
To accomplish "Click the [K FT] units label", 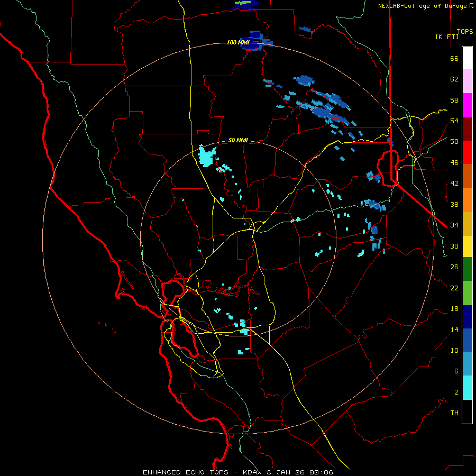I will (x=447, y=36).
